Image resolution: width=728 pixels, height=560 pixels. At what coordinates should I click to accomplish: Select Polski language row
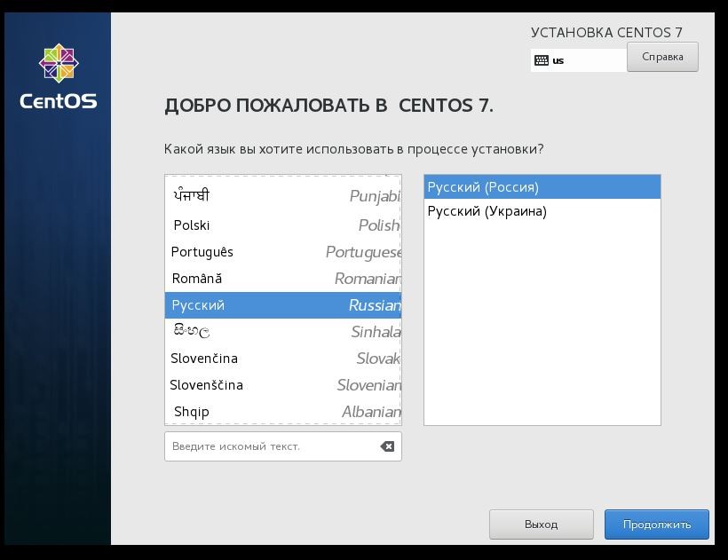pyautogui.click(x=283, y=225)
